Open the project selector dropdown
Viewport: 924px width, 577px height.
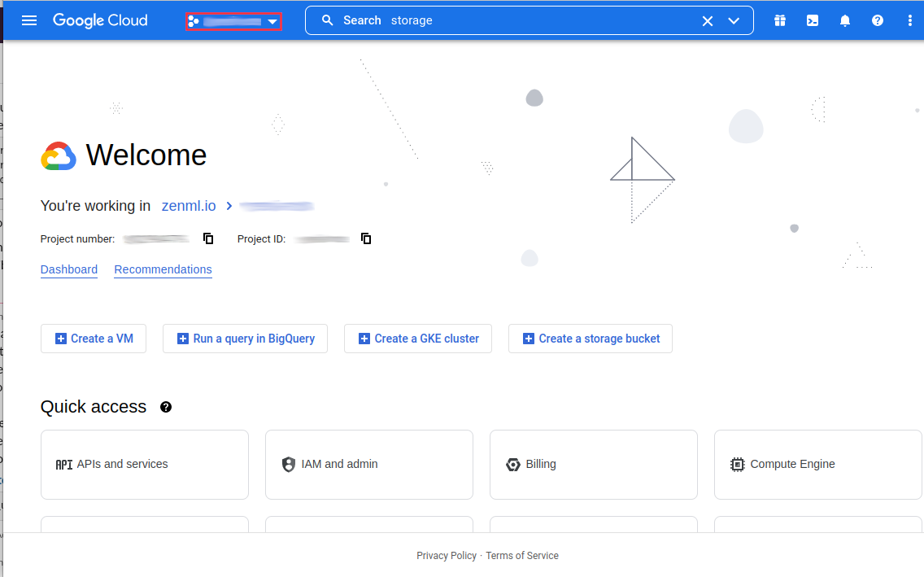[233, 20]
